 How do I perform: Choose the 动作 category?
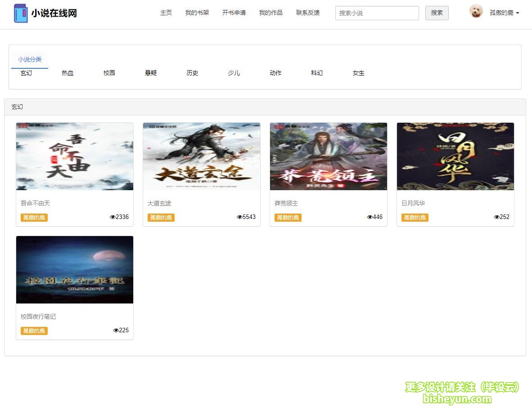tap(275, 73)
